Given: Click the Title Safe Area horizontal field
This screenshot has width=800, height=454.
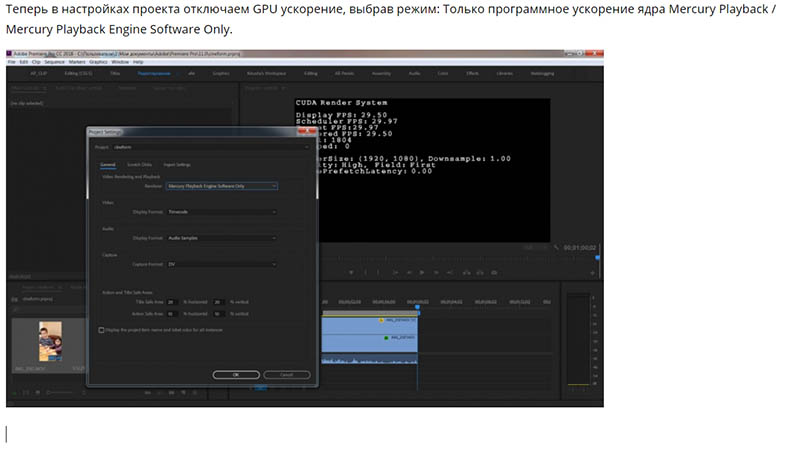Looking at the screenshot, I should [x=172, y=302].
